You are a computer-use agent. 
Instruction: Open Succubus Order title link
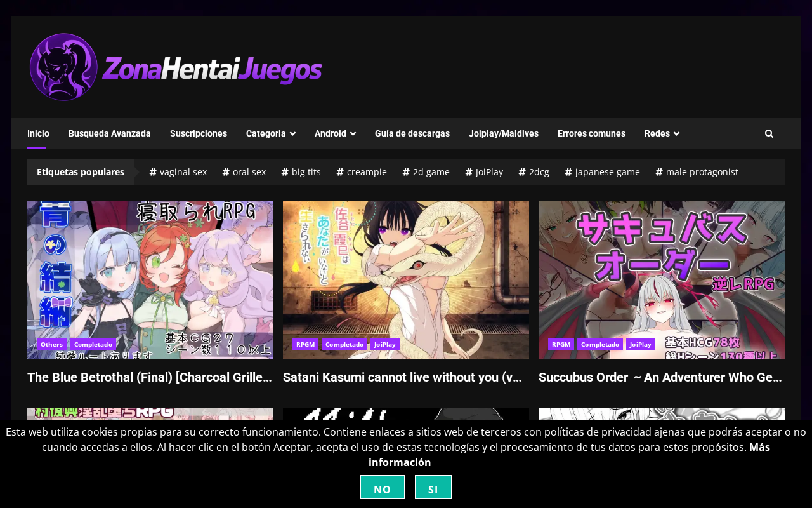(x=662, y=377)
